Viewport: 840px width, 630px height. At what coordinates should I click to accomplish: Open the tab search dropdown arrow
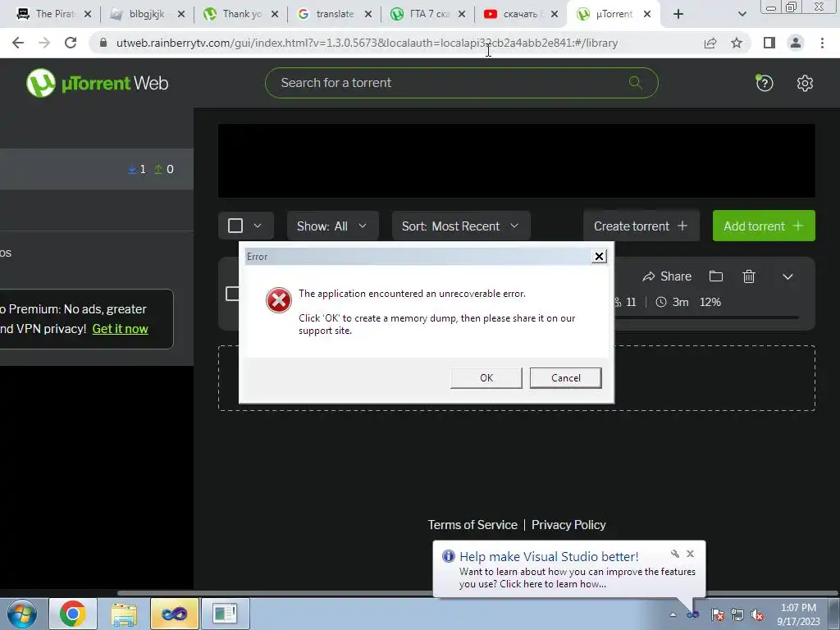(742, 15)
